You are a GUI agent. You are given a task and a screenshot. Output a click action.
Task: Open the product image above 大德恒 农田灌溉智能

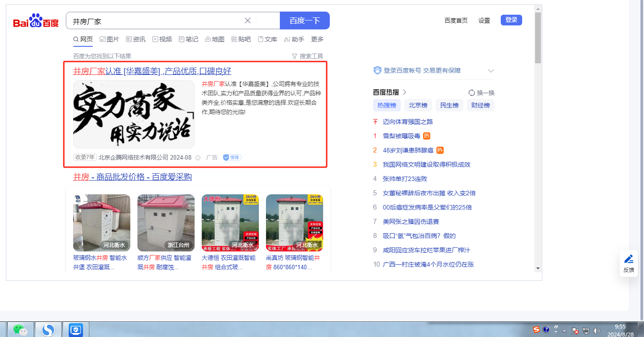[230, 223]
